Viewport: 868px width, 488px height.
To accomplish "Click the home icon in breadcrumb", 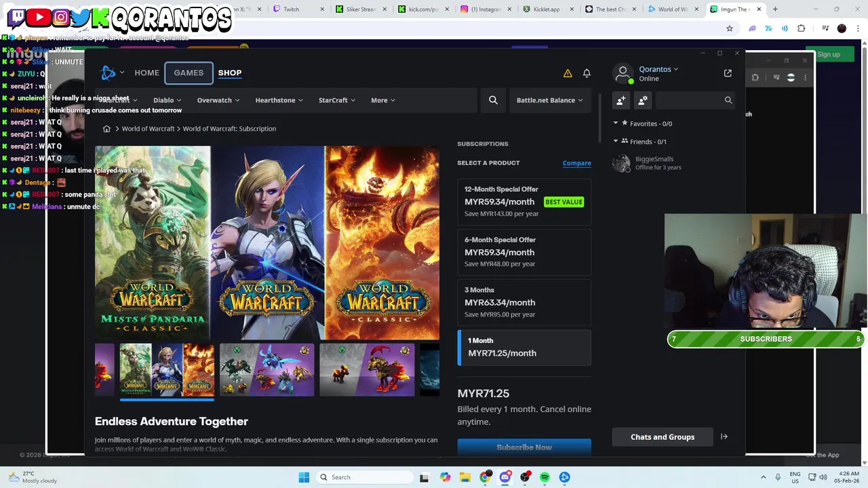I will (106, 129).
